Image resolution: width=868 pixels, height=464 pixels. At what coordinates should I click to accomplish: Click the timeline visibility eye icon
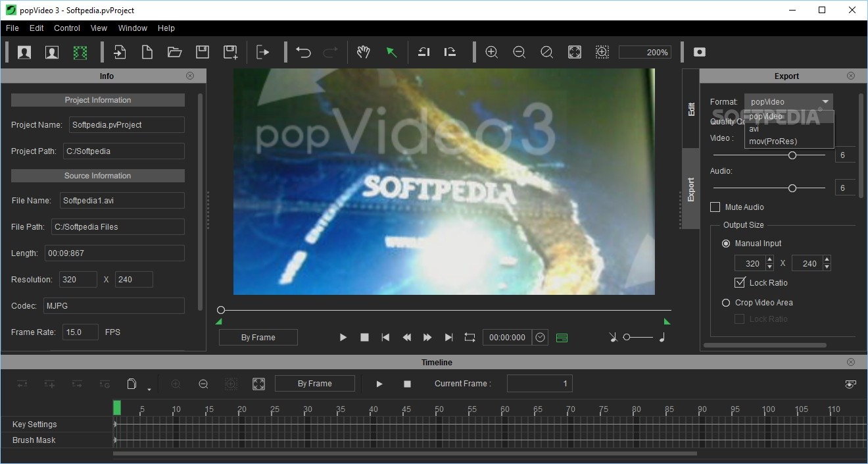coord(850,384)
